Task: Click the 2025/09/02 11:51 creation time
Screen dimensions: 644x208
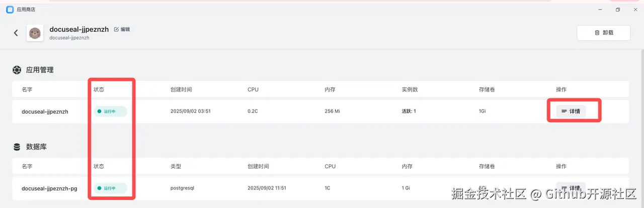Action: click(267, 188)
